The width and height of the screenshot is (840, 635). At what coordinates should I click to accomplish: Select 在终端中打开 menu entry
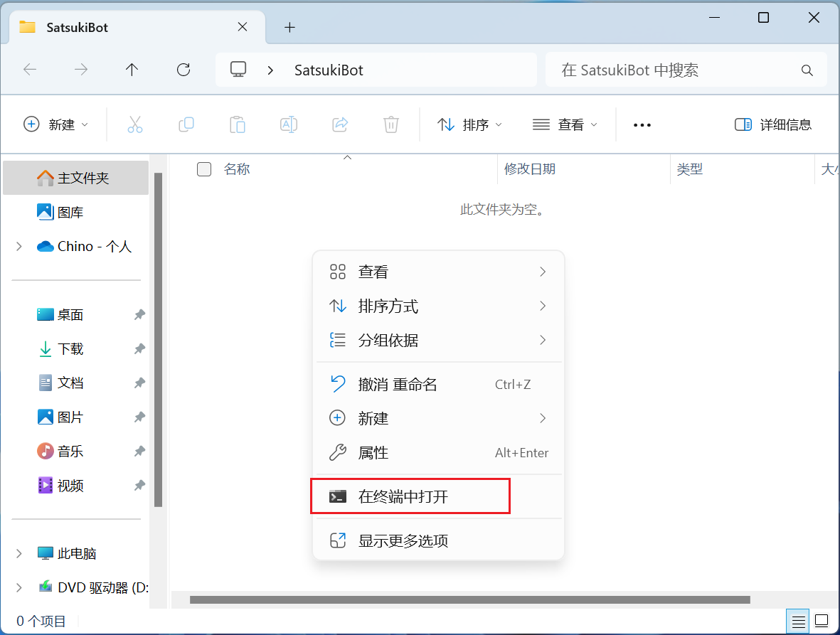438,497
